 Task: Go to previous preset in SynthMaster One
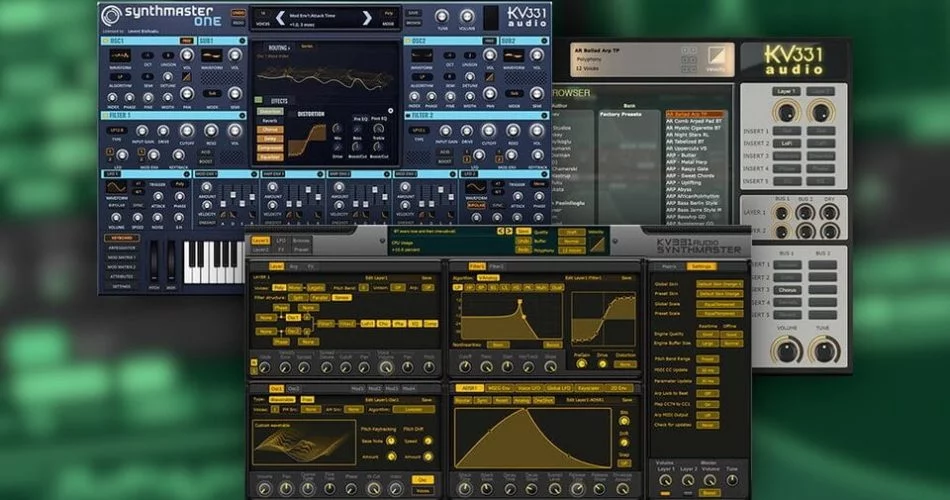(x=279, y=18)
